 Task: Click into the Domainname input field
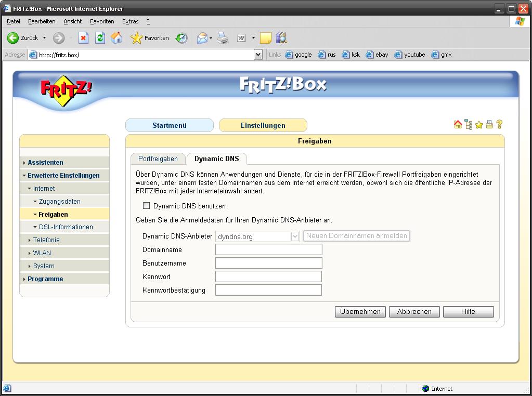click(268, 250)
